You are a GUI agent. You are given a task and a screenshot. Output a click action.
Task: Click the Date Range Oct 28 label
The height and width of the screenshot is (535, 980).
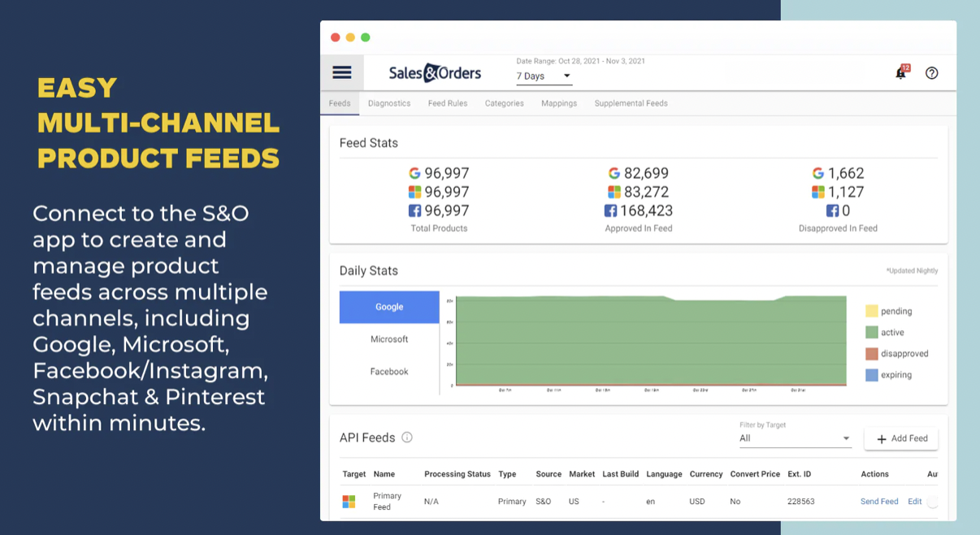tap(581, 61)
